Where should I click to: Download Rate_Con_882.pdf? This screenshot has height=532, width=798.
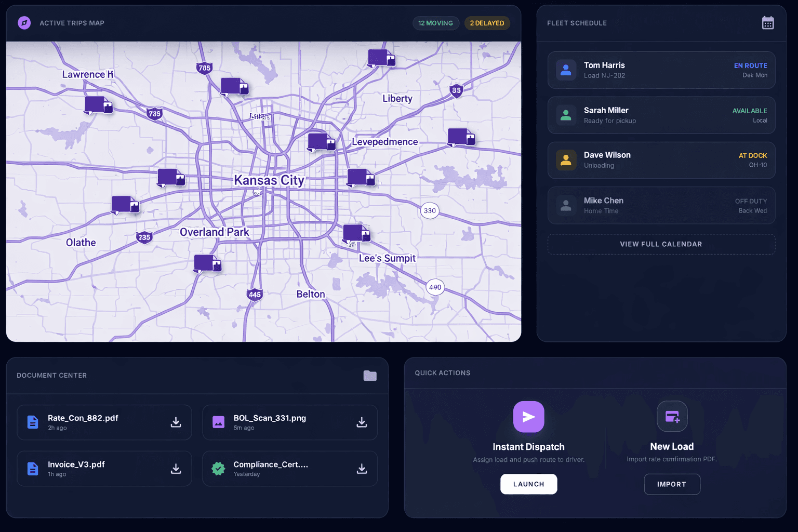[x=176, y=422]
